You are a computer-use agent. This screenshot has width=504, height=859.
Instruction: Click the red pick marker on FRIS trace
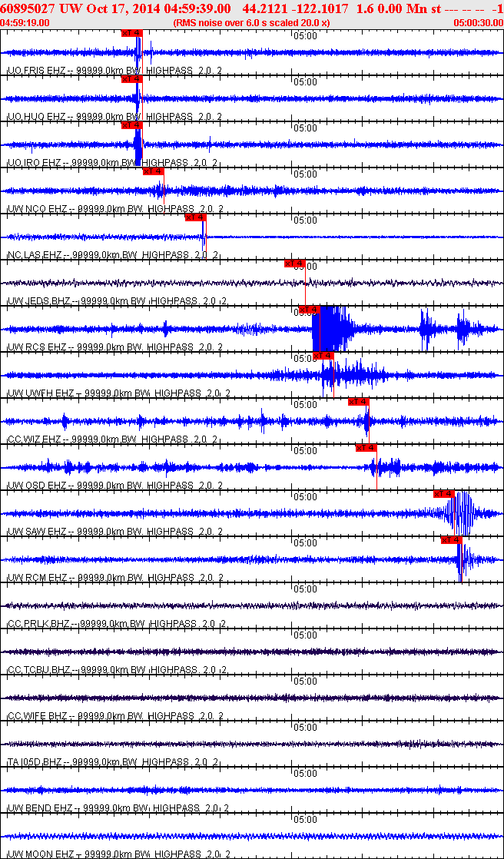131,33
